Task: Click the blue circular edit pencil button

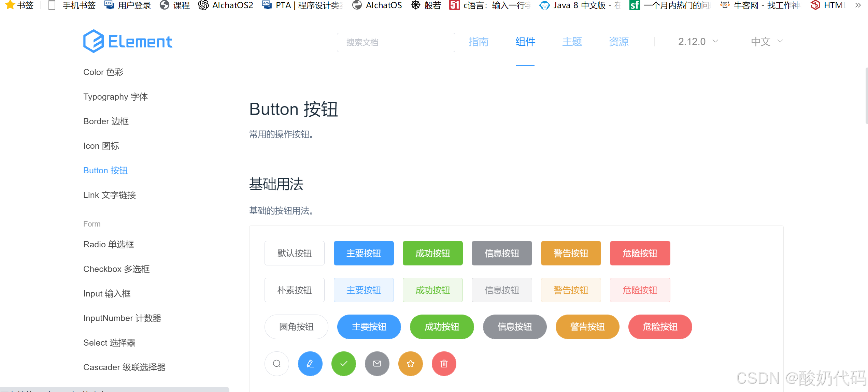Action: click(x=310, y=363)
